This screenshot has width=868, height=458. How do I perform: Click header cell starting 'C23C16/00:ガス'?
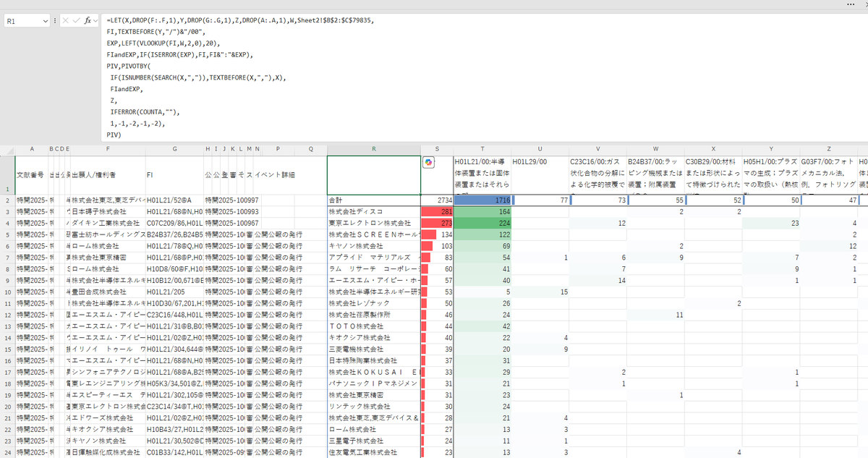597,175
